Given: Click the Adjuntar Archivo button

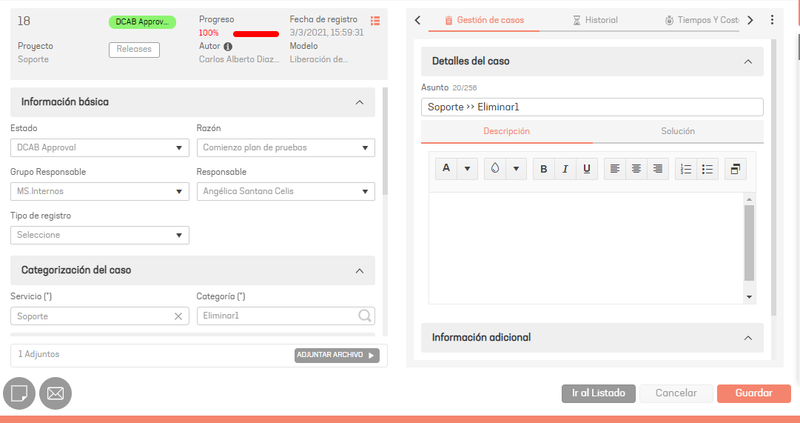Looking at the screenshot, I should pos(337,355).
